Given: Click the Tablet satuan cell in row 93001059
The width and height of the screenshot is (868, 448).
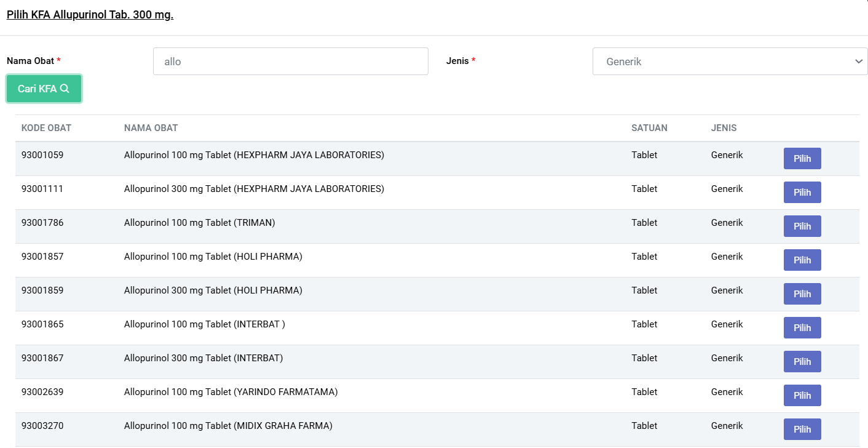Looking at the screenshot, I should tap(644, 155).
